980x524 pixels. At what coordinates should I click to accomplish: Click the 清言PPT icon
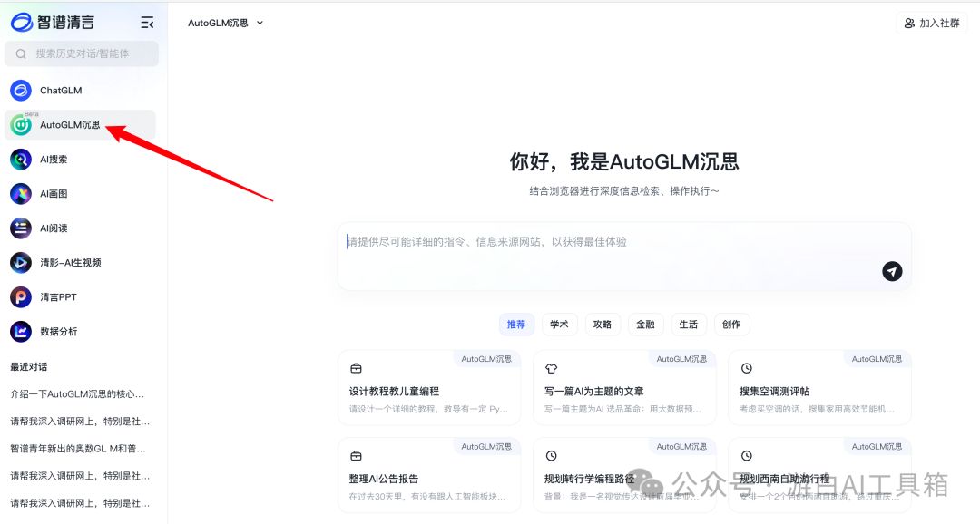[x=21, y=296]
